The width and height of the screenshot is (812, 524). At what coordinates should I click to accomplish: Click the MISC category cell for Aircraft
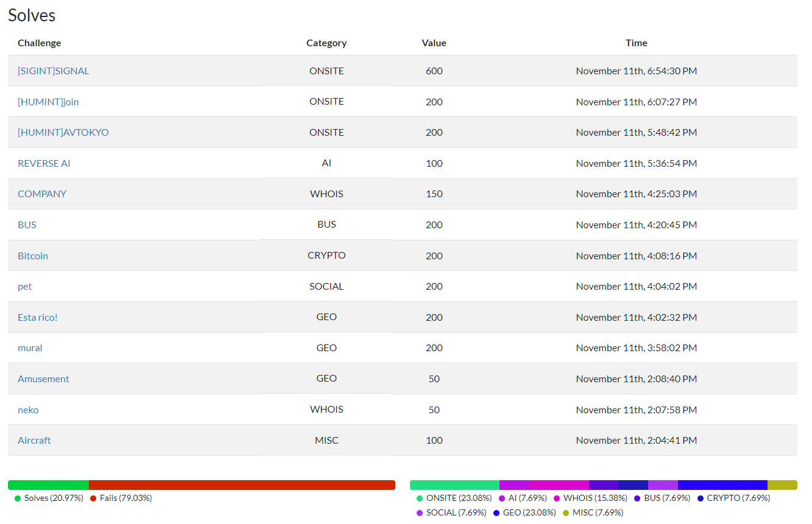[327, 440]
